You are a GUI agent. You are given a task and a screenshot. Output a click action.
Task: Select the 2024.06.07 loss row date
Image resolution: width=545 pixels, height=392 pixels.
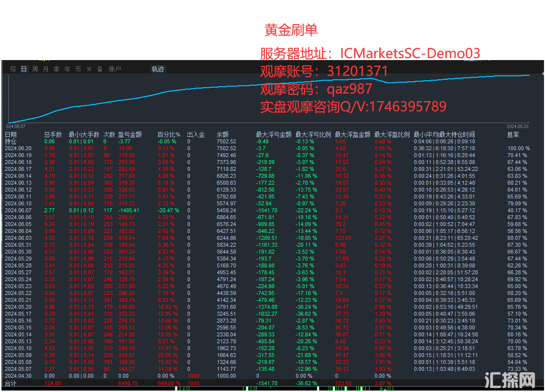[x=18, y=210]
